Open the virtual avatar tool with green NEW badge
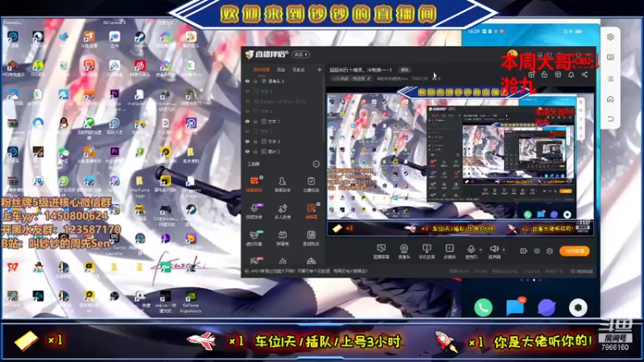 pos(254,237)
